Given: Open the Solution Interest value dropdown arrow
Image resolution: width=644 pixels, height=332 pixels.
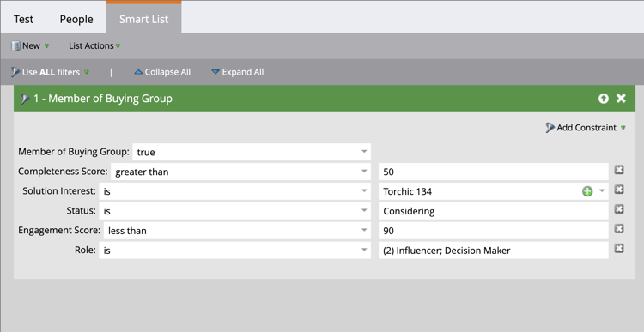Looking at the screenshot, I should (x=602, y=190).
